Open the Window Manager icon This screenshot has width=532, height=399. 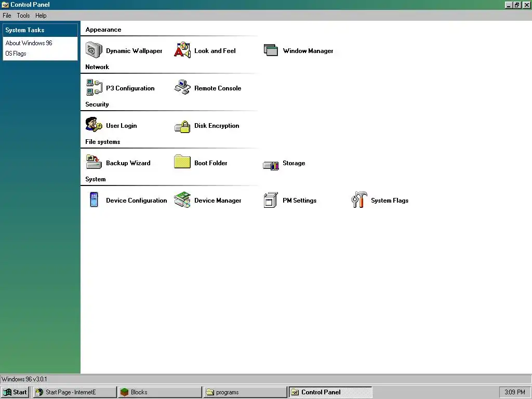point(271,50)
